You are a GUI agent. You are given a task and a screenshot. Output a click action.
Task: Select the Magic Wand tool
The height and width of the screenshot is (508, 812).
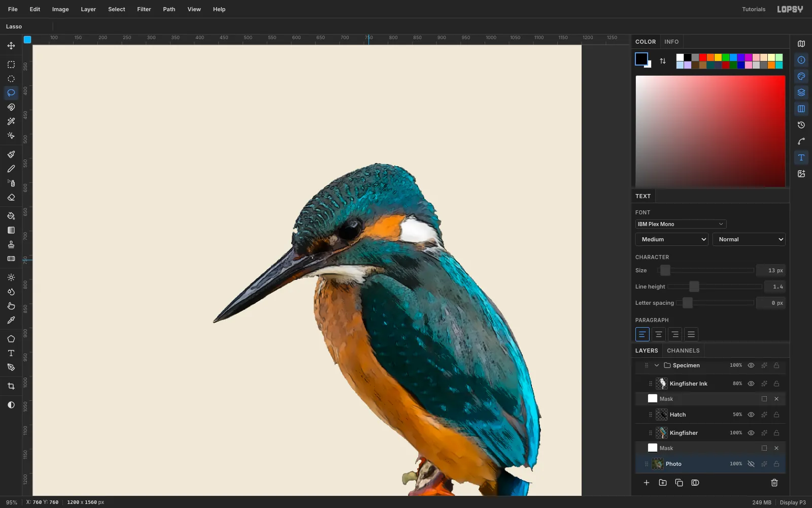(11, 121)
